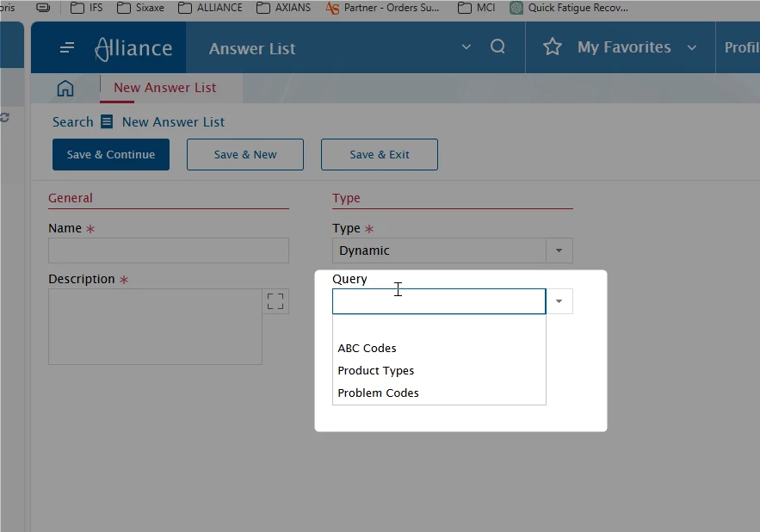The height and width of the screenshot is (532, 760).
Task: Focus the Name input field
Action: coord(169,251)
